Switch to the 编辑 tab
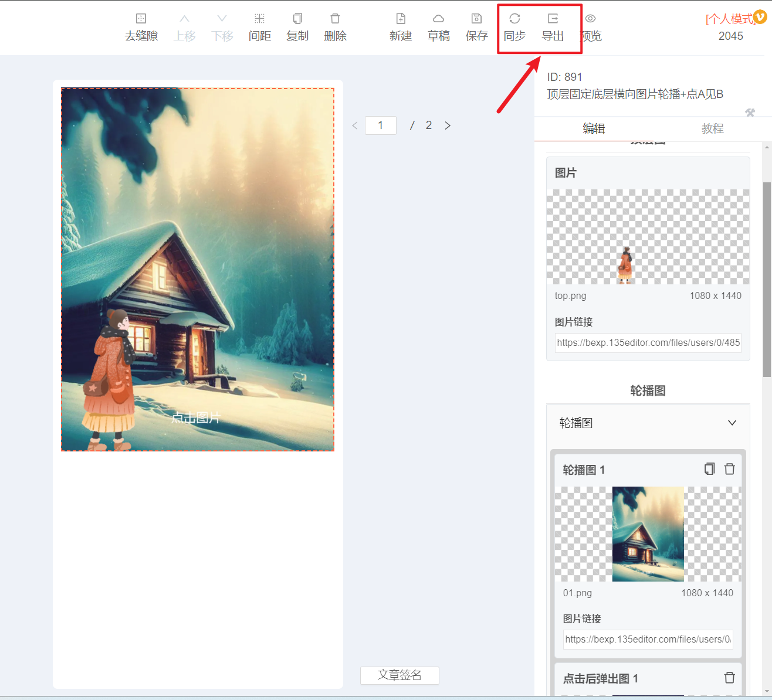 (594, 128)
